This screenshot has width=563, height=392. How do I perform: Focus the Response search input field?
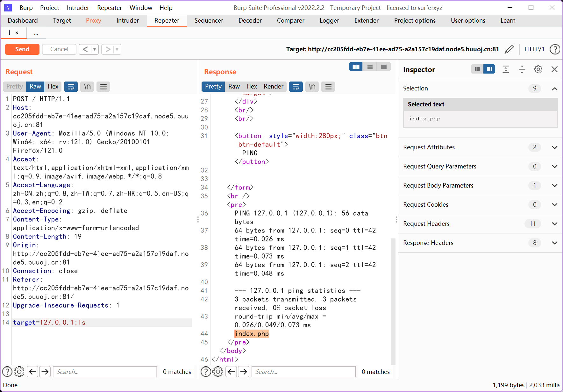[303, 372]
